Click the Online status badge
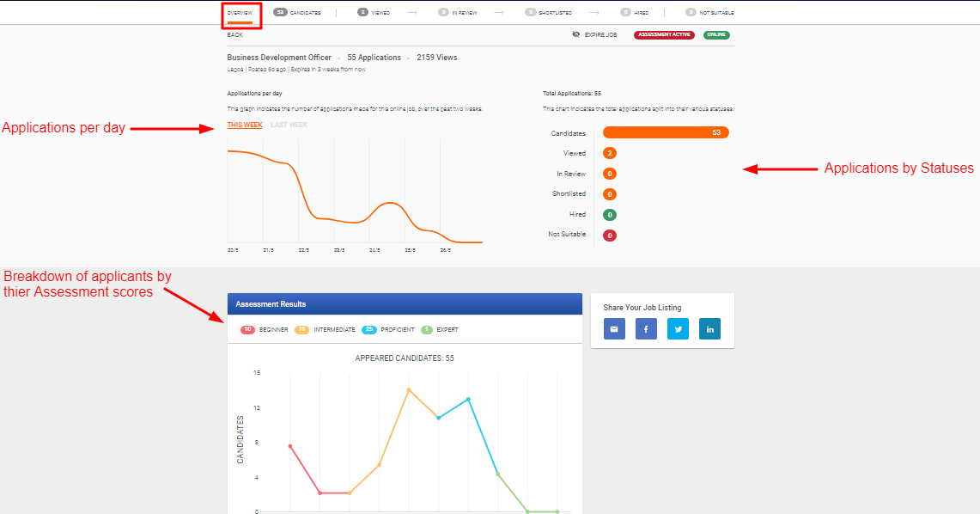The image size is (980, 514). point(716,35)
